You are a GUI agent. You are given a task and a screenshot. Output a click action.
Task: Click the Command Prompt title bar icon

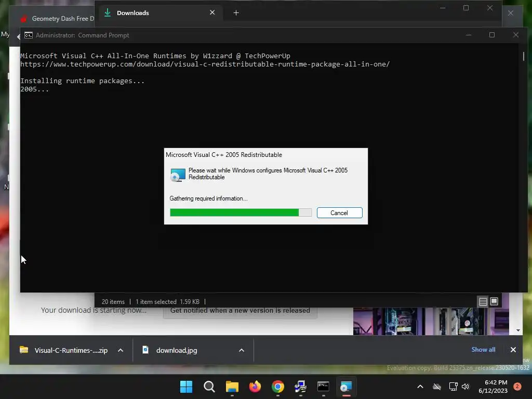click(29, 35)
